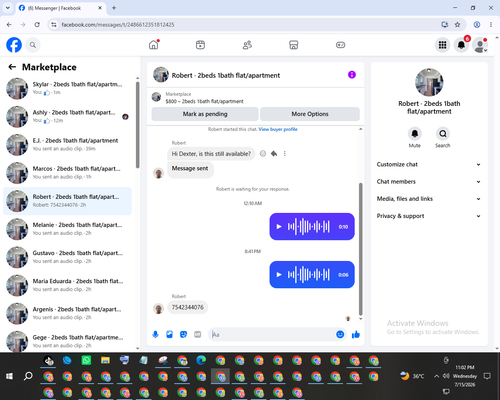500x400 pixels.
Task: Expand Chat members section
Action: point(429,182)
